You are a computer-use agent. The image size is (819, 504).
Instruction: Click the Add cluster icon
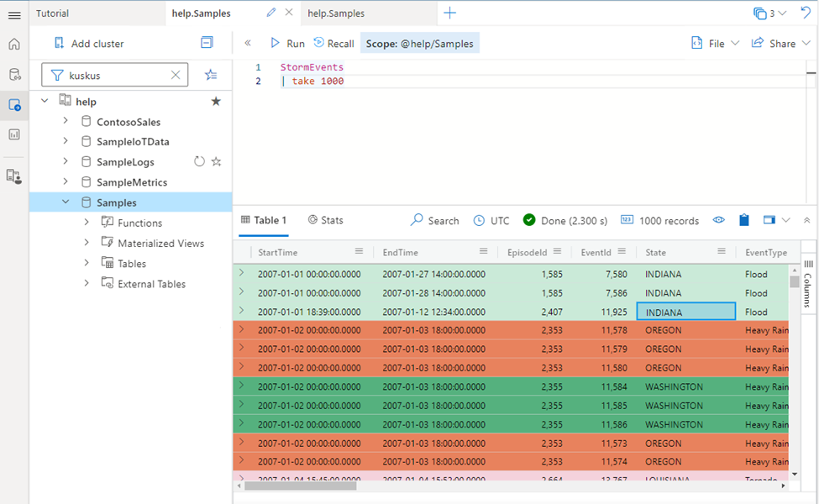(x=59, y=44)
